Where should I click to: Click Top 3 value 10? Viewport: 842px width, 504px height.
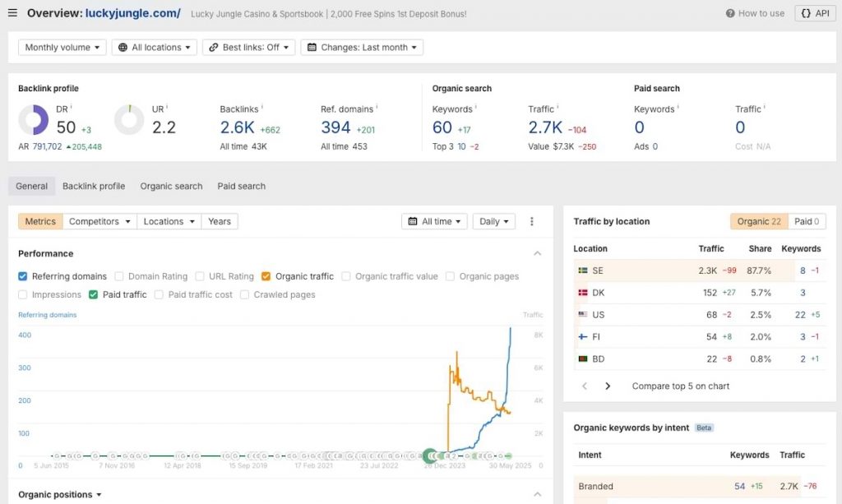click(x=462, y=146)
